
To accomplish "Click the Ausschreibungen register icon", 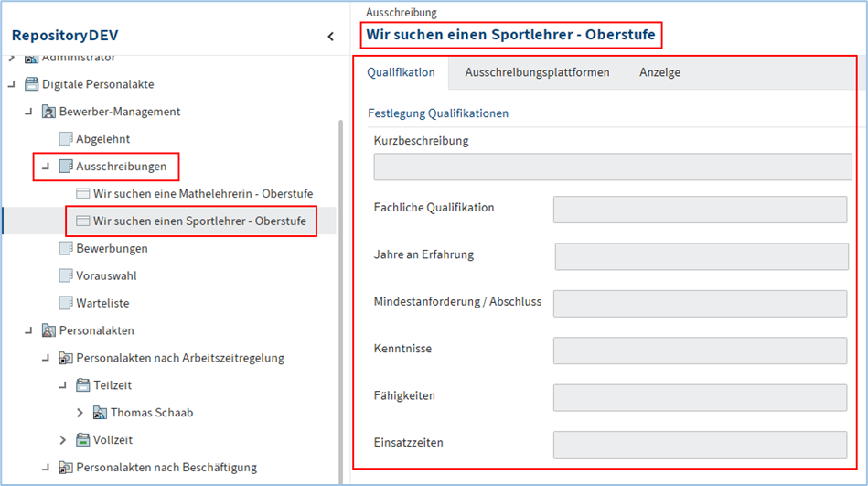I will pyautogui.click(x=65, y=167).
